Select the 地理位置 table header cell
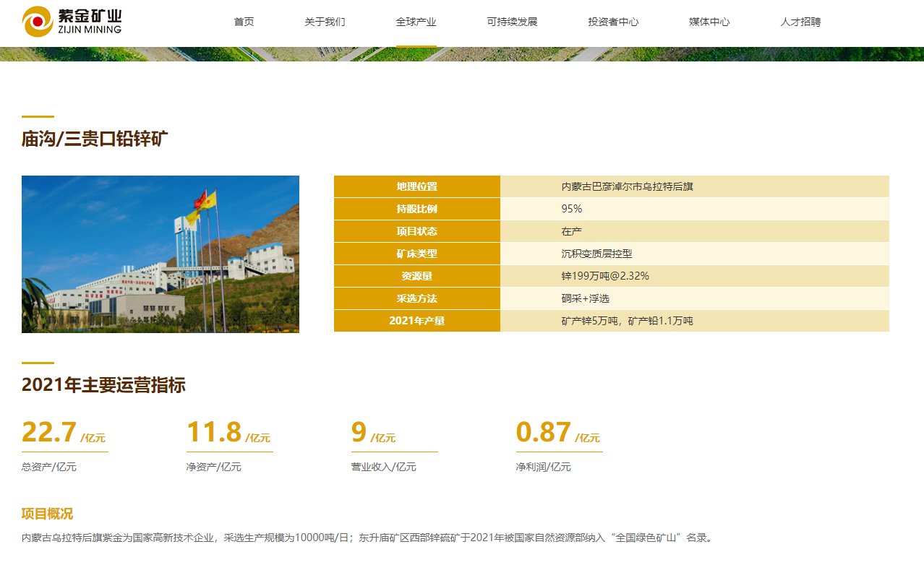 point(416,186)
